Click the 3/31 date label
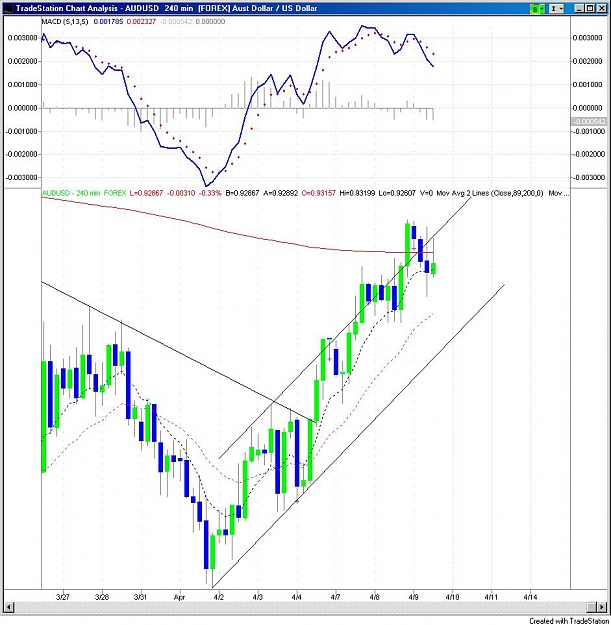611x625 pixels. (x=140, y=597)
